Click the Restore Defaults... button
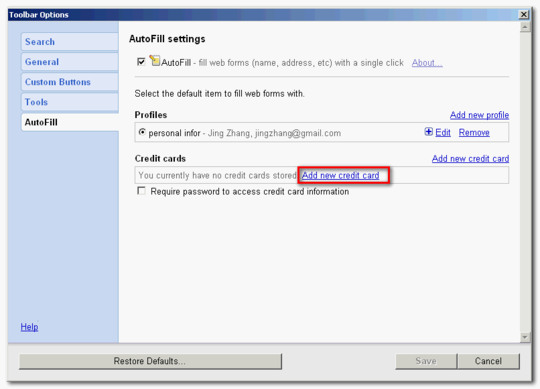This screenshot has width=540, height=389. 150,361
